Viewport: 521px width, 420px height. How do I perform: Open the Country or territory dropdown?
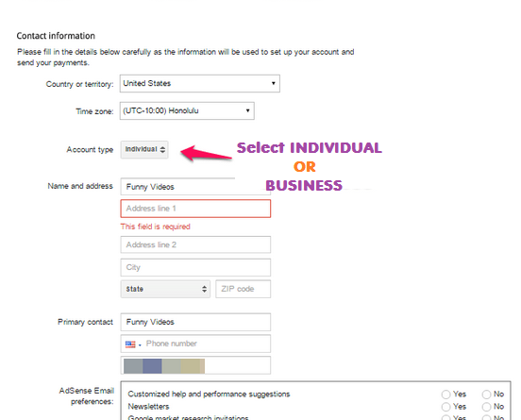[x=200, y=83]
